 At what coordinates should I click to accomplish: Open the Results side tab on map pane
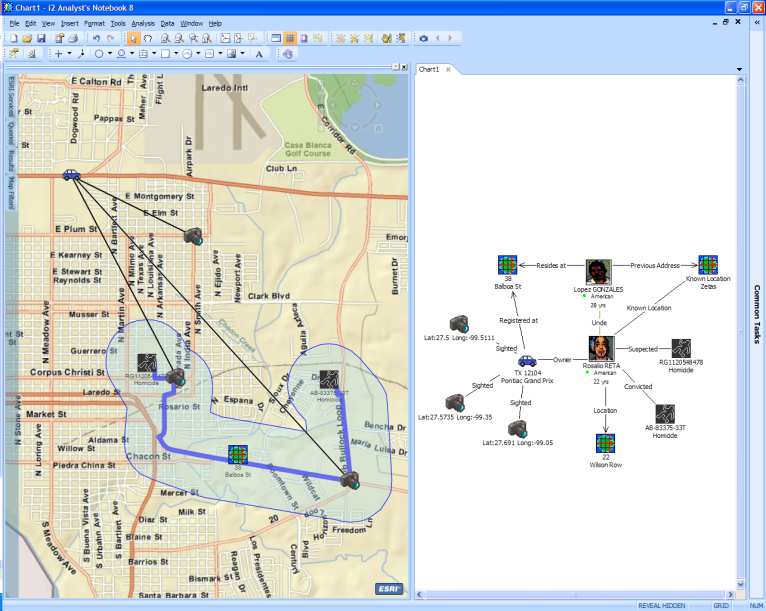coord(11,160)
